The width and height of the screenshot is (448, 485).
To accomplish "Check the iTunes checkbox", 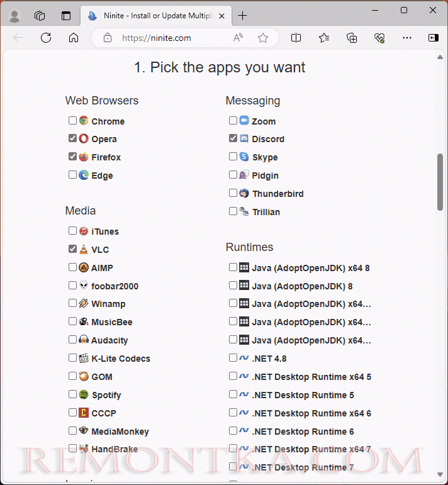I will tap(72, 231).
